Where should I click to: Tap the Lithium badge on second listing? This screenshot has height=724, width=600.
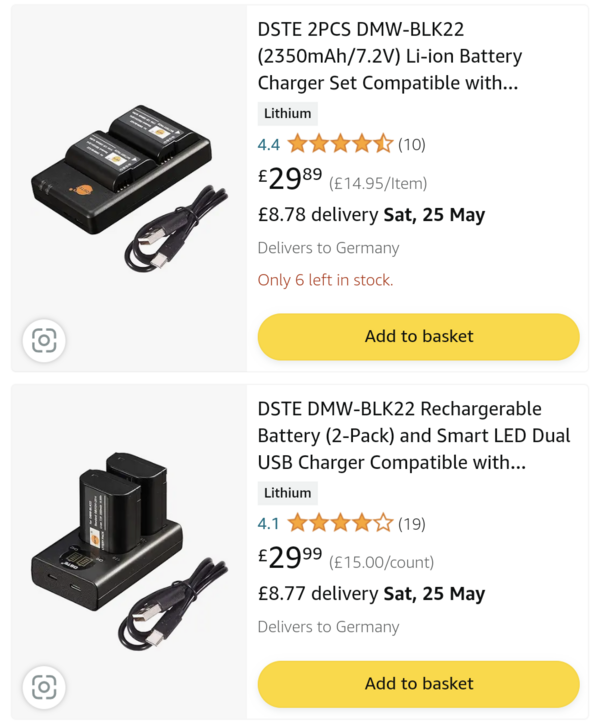[287, 493]
